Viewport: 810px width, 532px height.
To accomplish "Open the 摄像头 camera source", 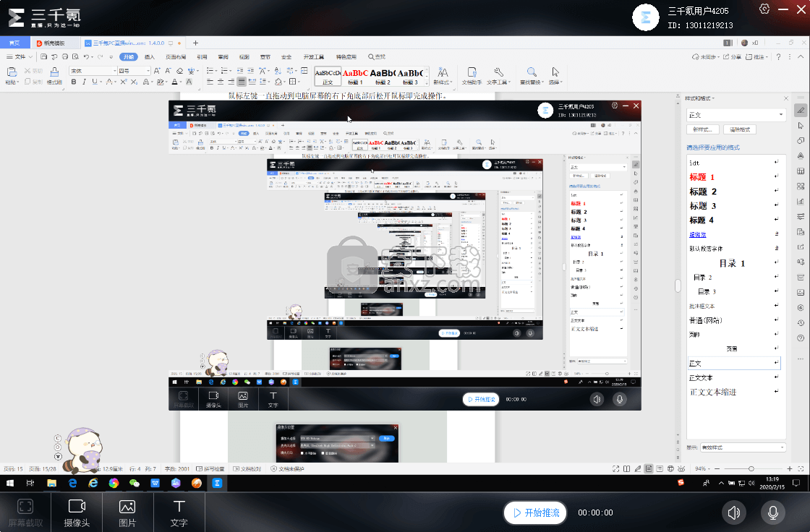I will click(x=77, y=512).
